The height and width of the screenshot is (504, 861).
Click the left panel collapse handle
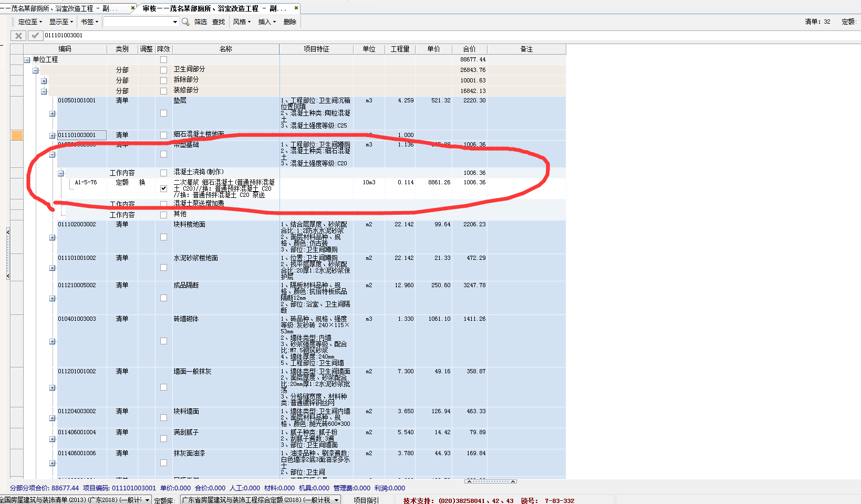click(8, 253)
